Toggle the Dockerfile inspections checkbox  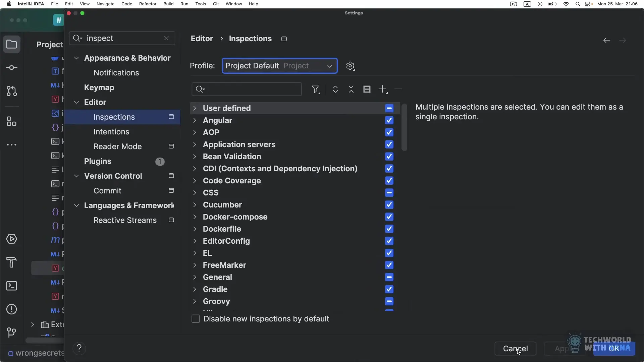click(x=389, y=229)
